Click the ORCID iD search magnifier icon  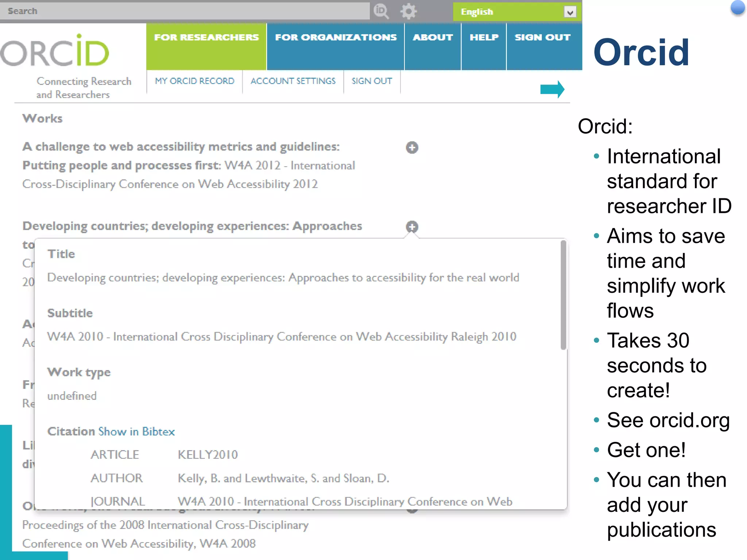382,11
